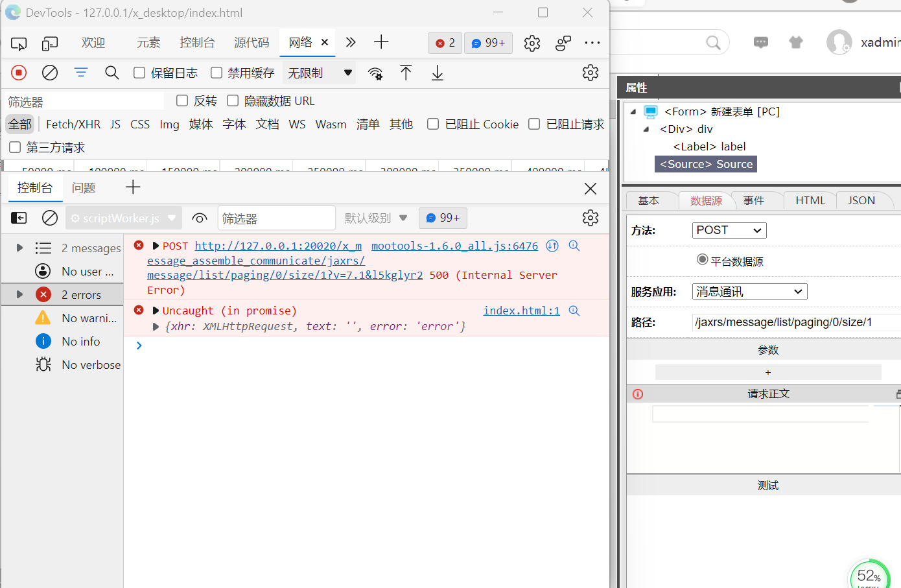Open the inspect element picker tool
The width and height of the screenshot is (901, 588).
point(19,43)
